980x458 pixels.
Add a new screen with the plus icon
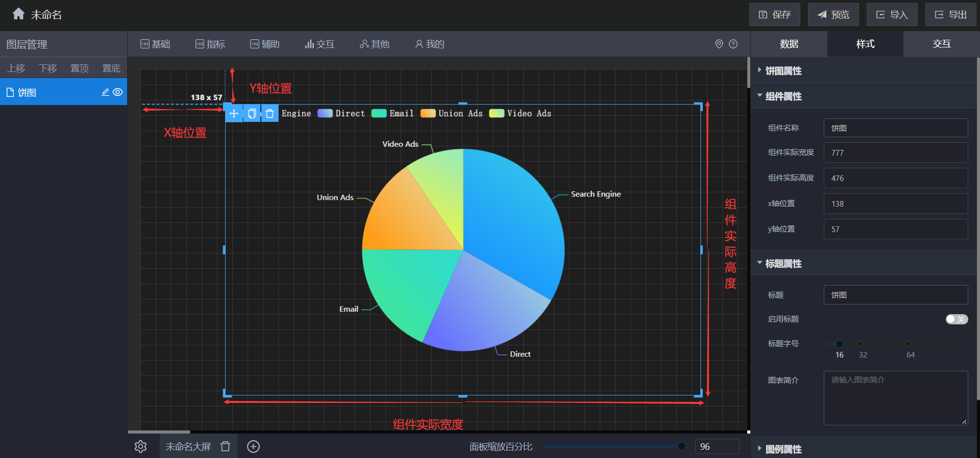click(x=253, y=447)
